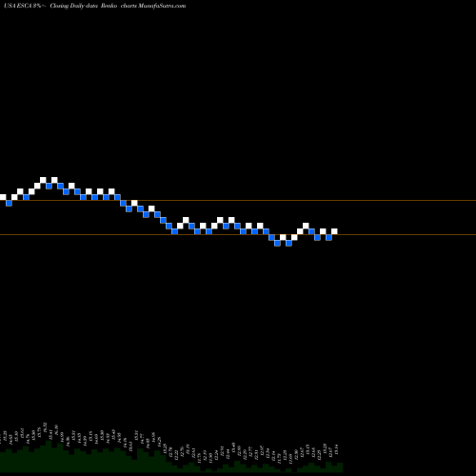This screenshot has width=476, height=476.
Task: Click the word 'Renko' in the header
Action: point(109,6)
